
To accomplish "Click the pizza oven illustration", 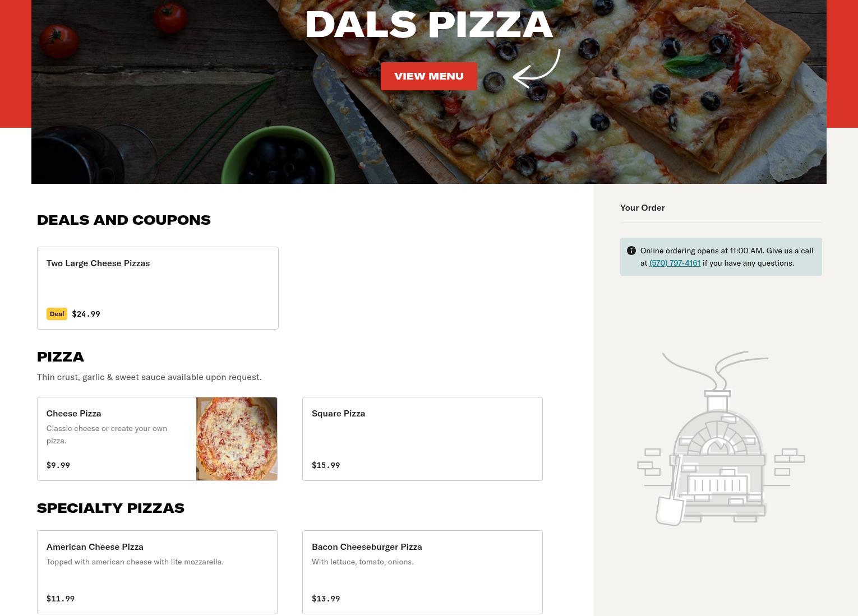I will (x=721, y=438).
